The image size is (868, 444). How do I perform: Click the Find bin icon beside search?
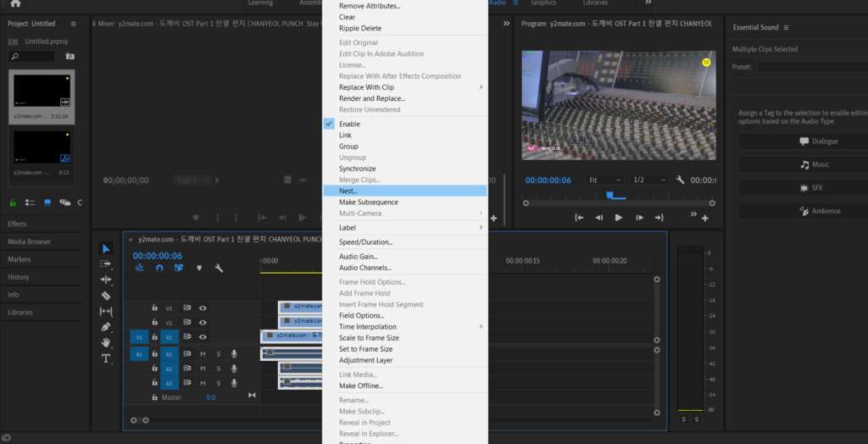click(x=70, y=56)
